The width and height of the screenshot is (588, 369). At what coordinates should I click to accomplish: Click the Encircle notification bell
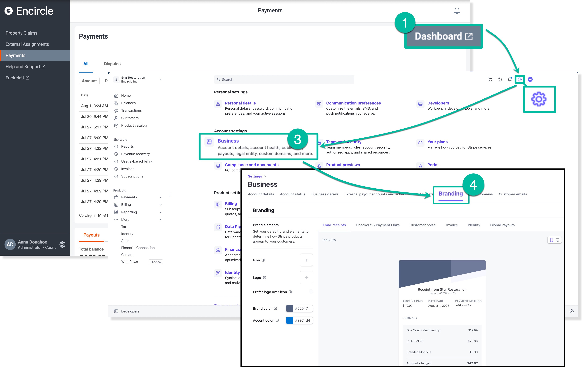457,11
